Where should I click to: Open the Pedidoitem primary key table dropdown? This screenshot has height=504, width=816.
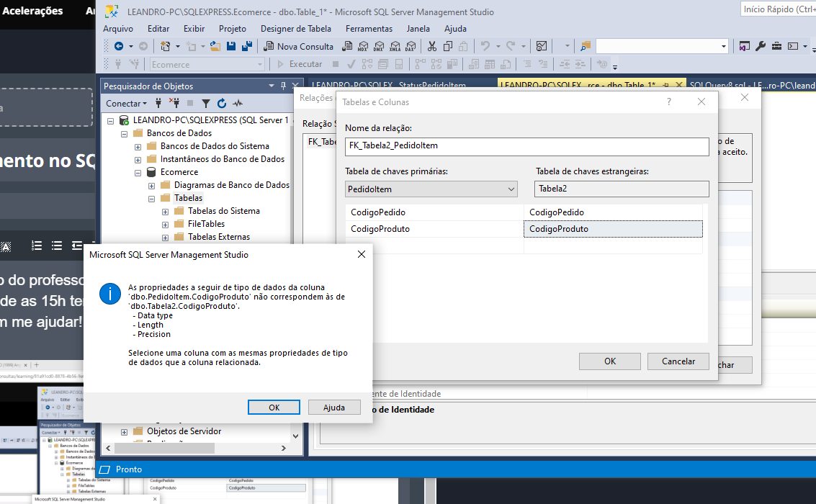(x=511, y=189)
